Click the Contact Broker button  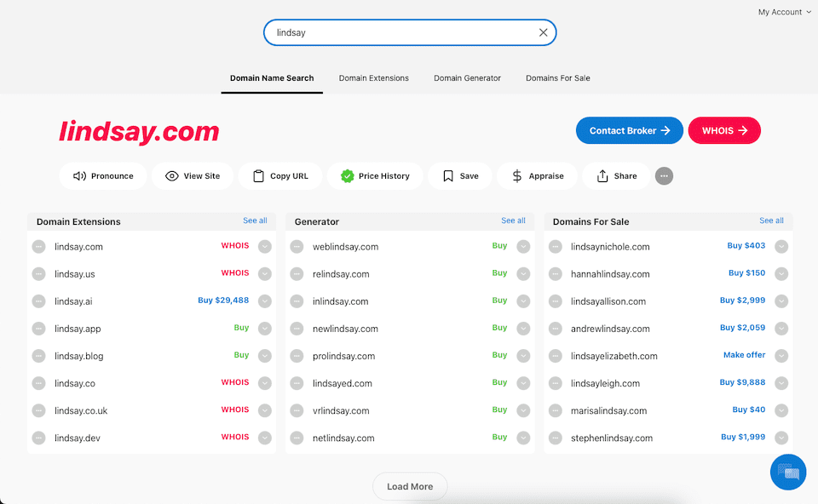629,131
